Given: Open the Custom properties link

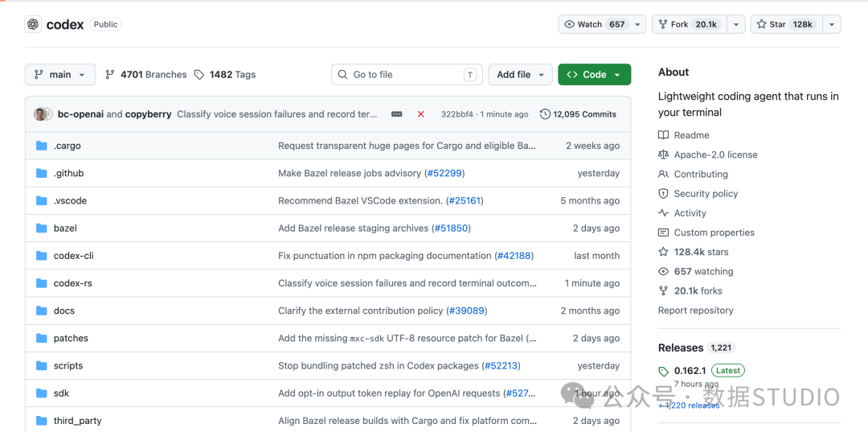Looking at the screenshot, I should click(714, 232).
